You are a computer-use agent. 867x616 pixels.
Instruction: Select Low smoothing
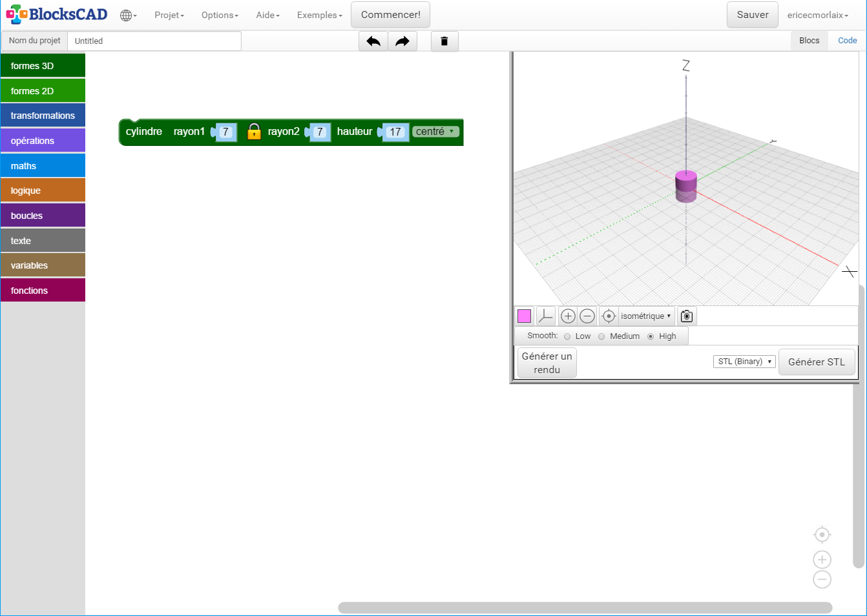(x=567, y=336)
